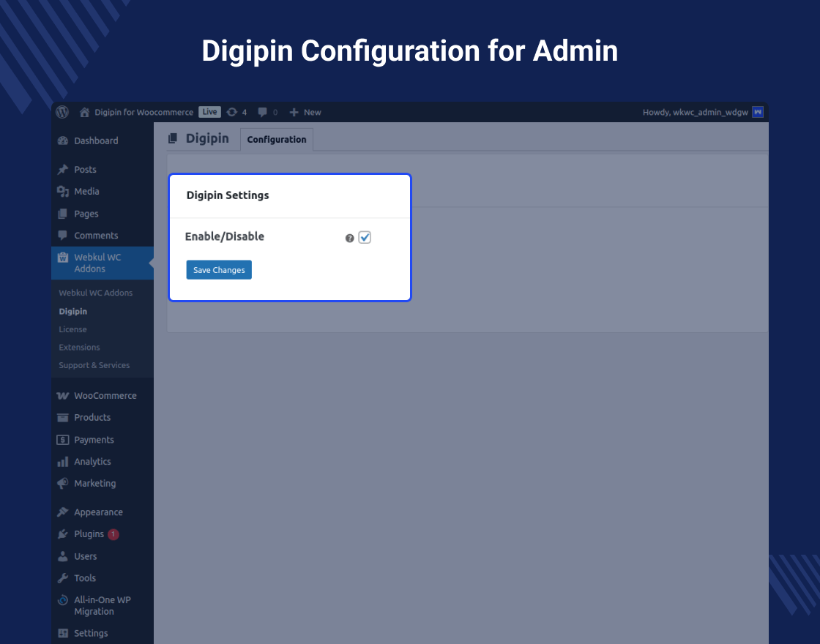Click the New link in admin bar
Viewport: 820px width, 644px height.
coord(312,113)
